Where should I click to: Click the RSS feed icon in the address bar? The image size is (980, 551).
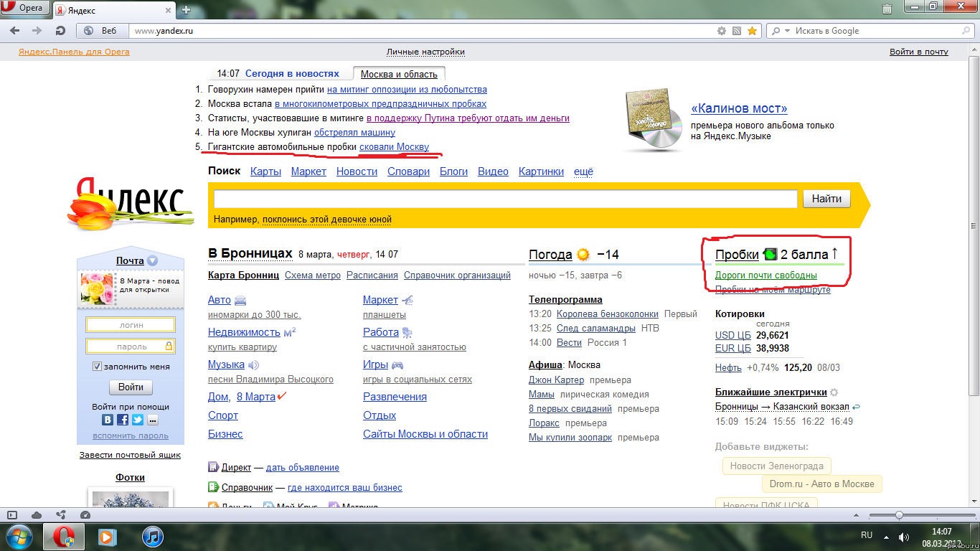coord(737,31)
